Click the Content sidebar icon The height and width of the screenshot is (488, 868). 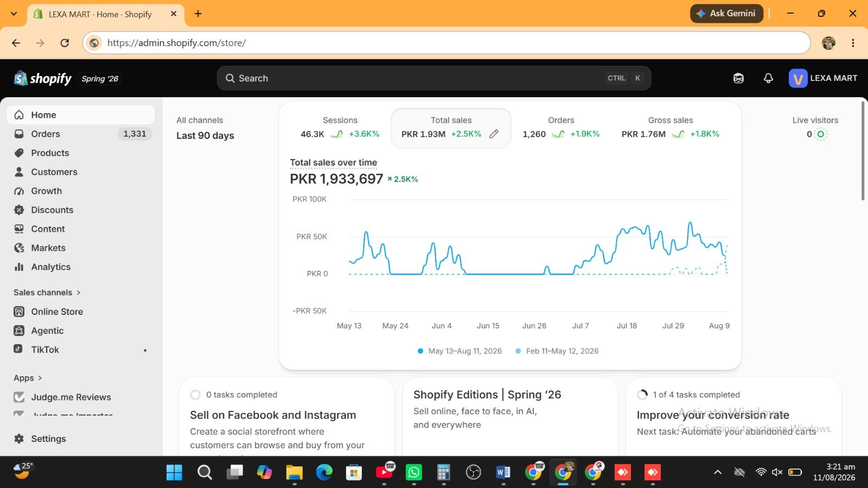[x=19, y=229]
